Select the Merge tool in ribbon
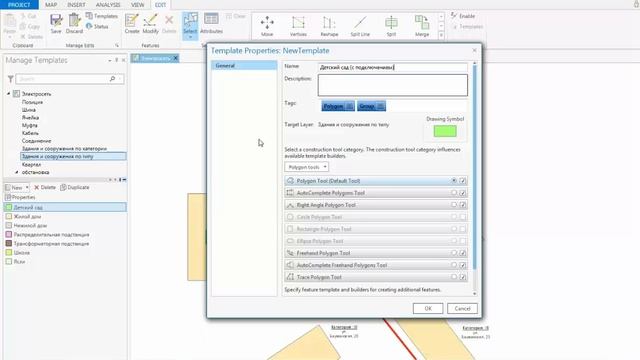 tap(422, 25)
